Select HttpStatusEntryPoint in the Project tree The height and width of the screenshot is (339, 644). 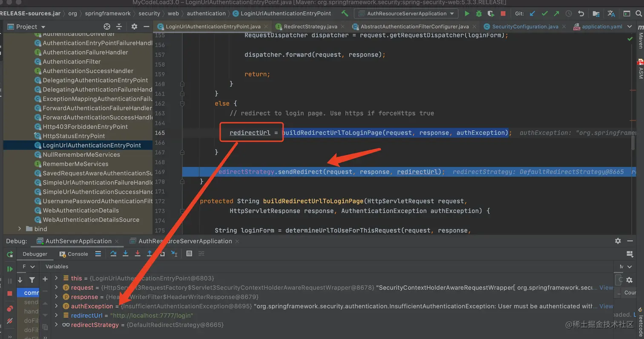coord(74,136)
